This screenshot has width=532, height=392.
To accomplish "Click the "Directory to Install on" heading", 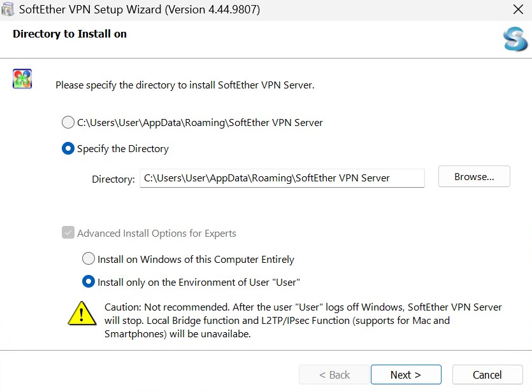I will (x=69, y=34).
